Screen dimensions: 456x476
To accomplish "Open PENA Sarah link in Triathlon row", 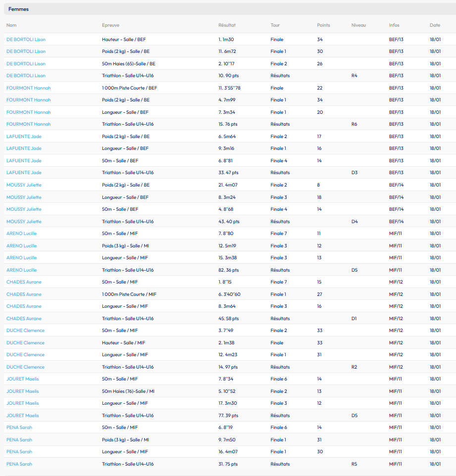I will pos(19,464).
